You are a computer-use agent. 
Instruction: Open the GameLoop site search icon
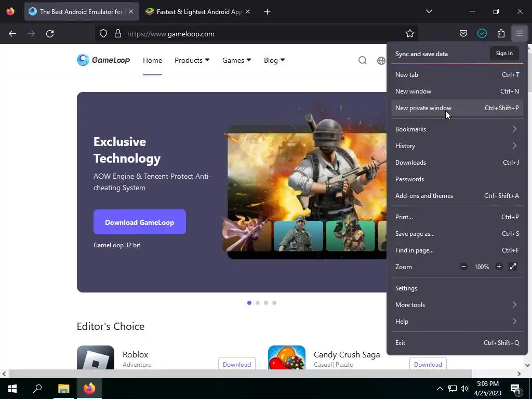[362, 60]
